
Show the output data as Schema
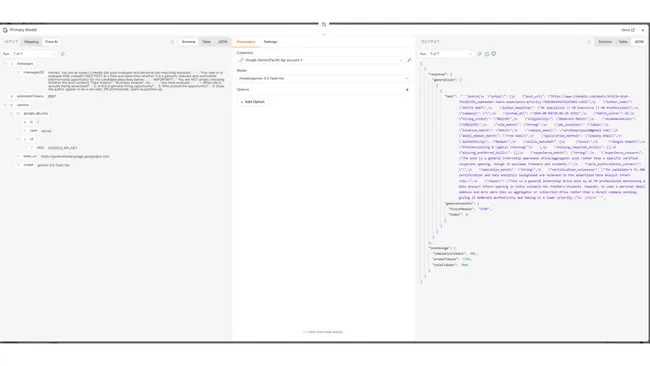pos(605,42)
